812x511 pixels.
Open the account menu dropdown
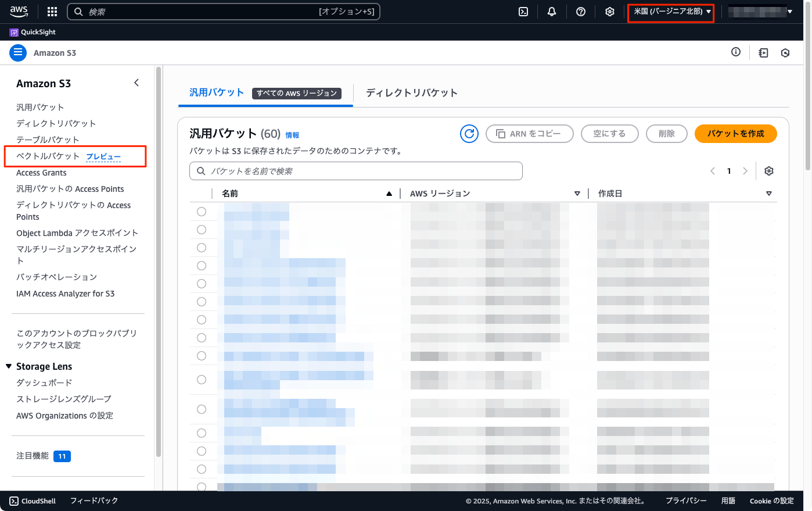[x=760, y=12]
